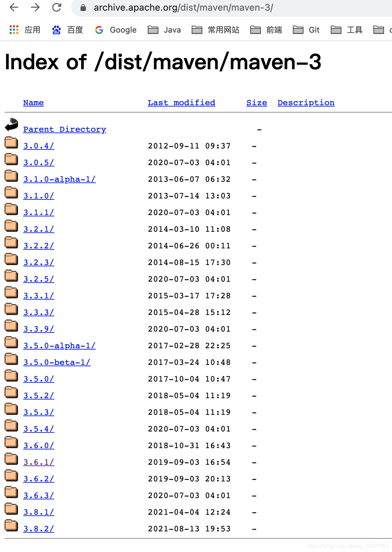Open the 工具 bookmarks folder
392x552 pixels.
tap(346, 30)
